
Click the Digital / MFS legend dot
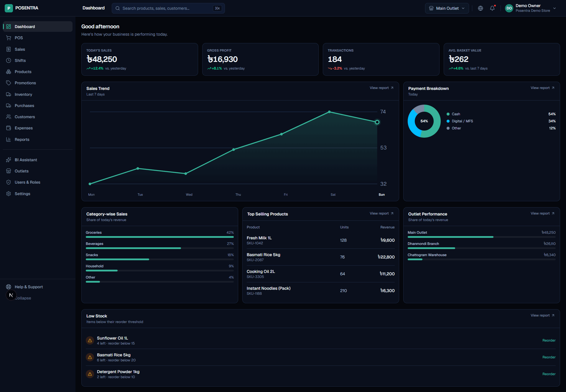tap(448, 121)
